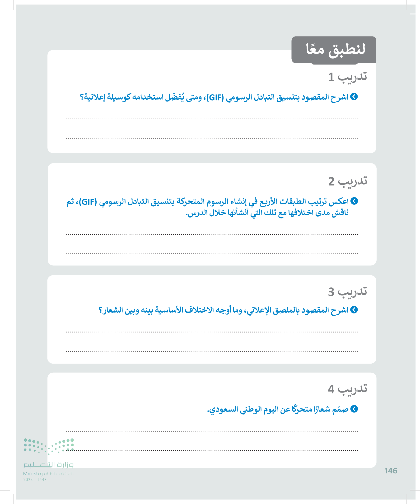The width and height of the screenshot is (420, 504).
Task: Click the "تدريب 1" heading
Action: [x=347, y=77]
